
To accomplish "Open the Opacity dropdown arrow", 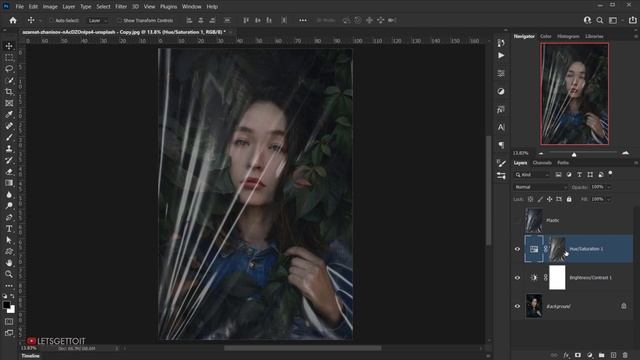I will [609, 187].
